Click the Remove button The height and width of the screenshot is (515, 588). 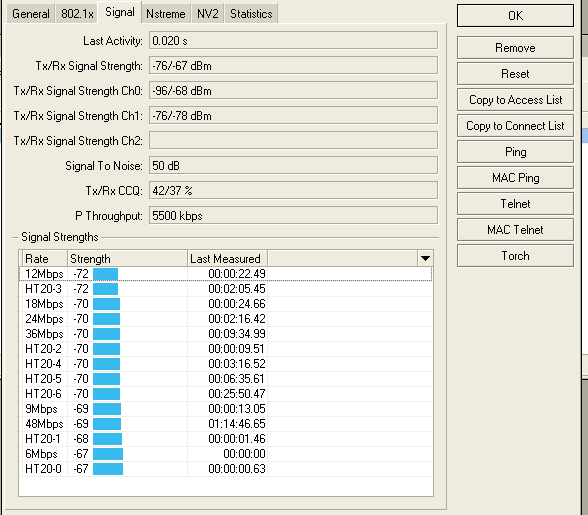tap(515, 48)
